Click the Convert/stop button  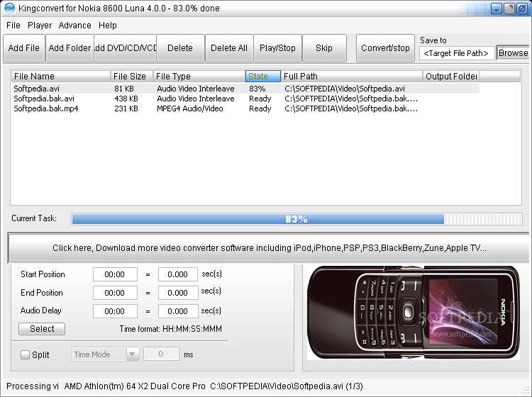tap(385, 48)
